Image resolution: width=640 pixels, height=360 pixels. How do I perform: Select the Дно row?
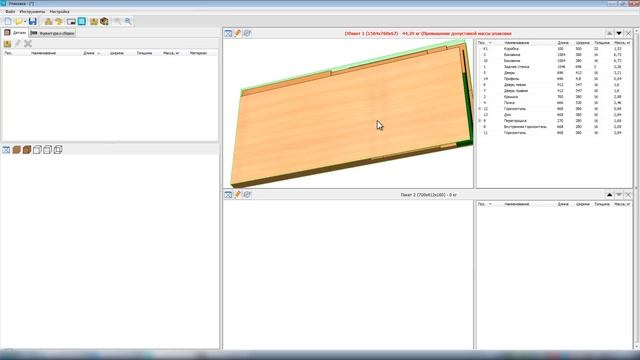(x=554, y=115)
